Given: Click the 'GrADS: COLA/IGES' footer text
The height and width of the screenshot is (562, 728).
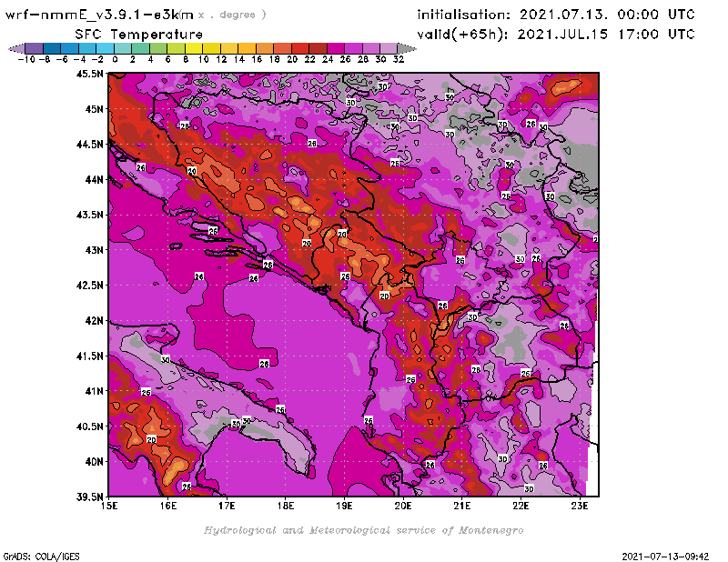Looking at the screenshot, I should coord(41,557).
